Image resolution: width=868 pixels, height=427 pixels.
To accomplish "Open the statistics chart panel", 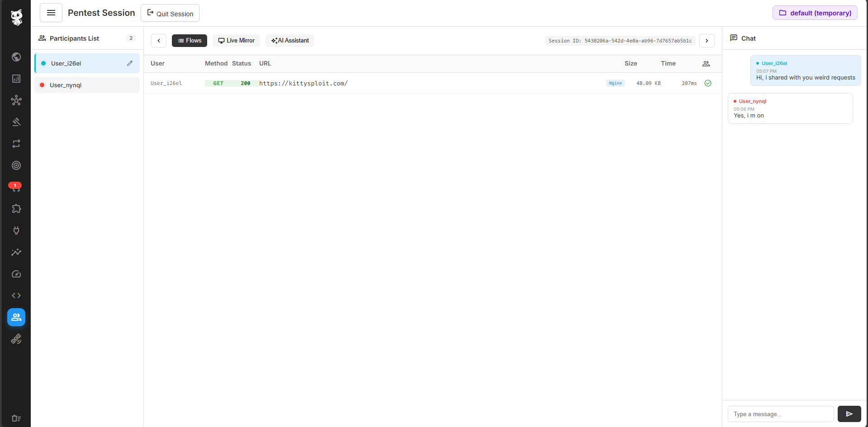I will [x=16, y=78].
